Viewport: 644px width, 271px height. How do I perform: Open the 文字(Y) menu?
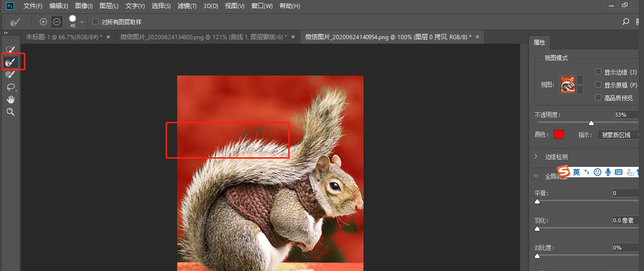(135, 6)
